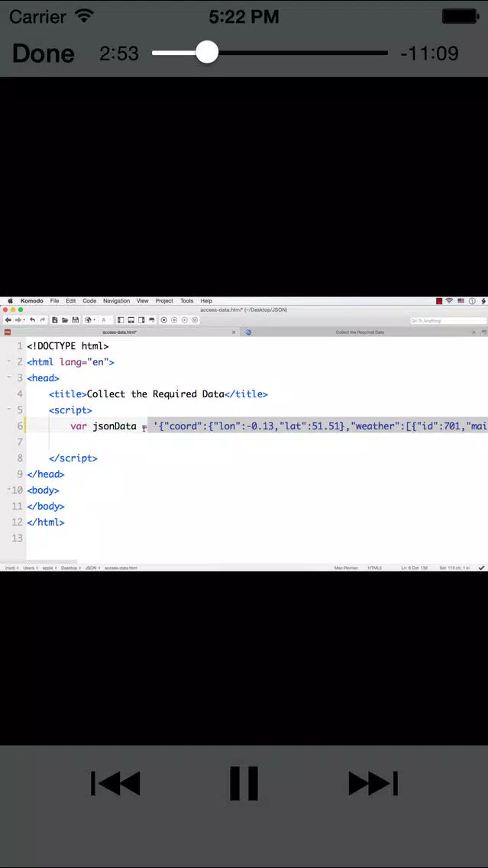
Task: Click the macro play icon
Action: [184, 320]
